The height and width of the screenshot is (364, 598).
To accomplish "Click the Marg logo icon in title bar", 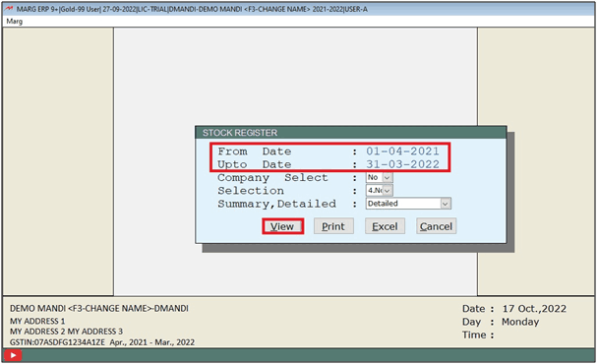I will [9, 9].
